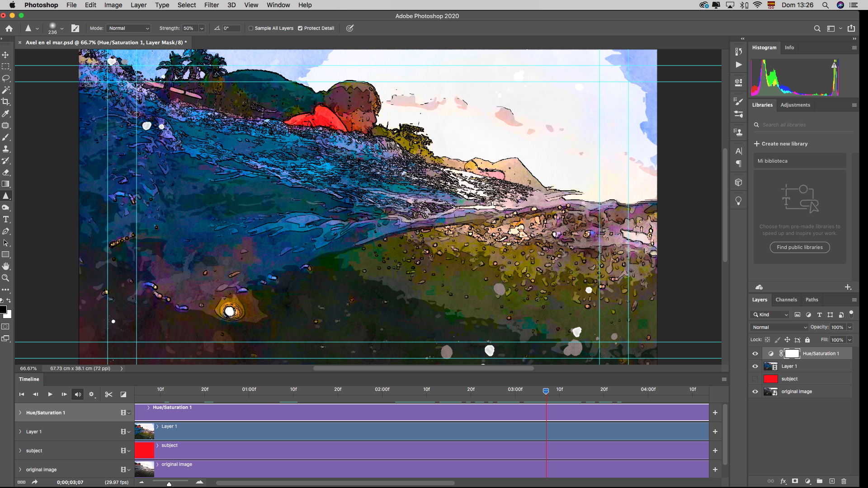Open the Filter menu

pyautogui.click(x=211, y=5)
